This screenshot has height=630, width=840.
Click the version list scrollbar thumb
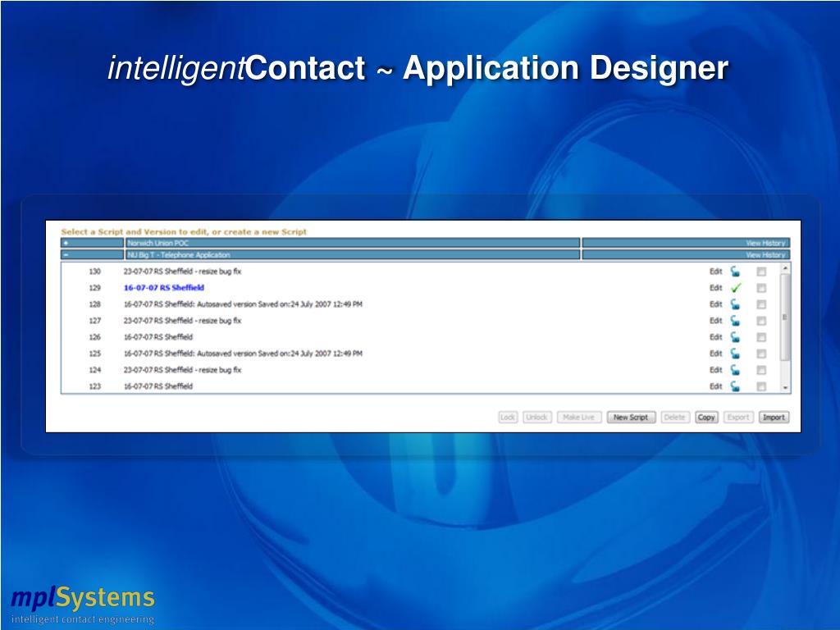tap(785, 317)
